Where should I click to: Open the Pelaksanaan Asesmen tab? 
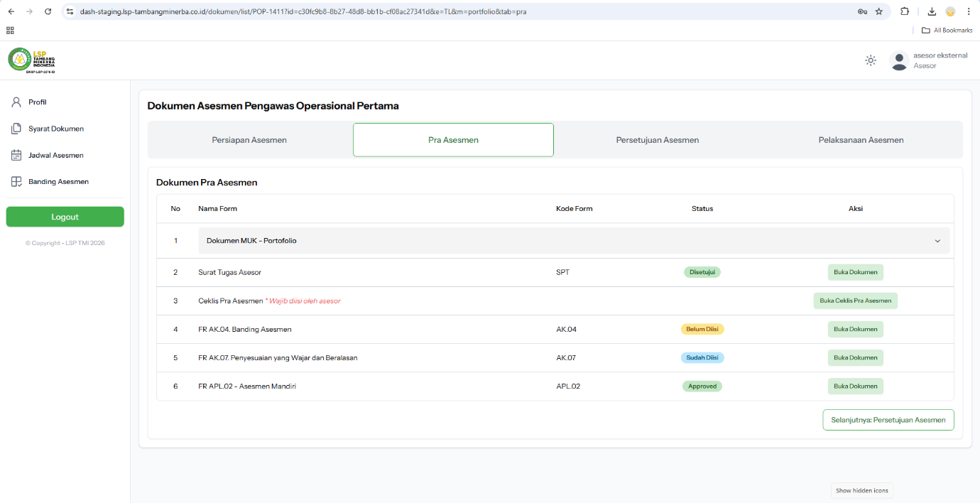[861, 140]
